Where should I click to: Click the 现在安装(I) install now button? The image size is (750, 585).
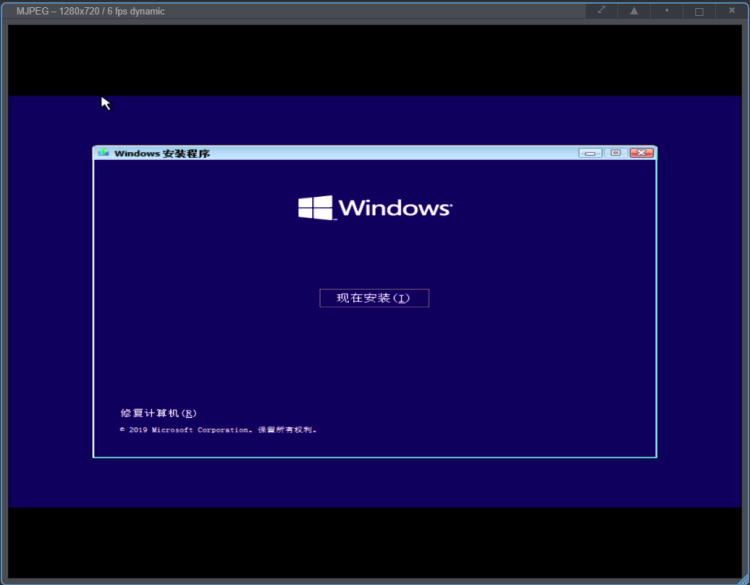(374, 298)
